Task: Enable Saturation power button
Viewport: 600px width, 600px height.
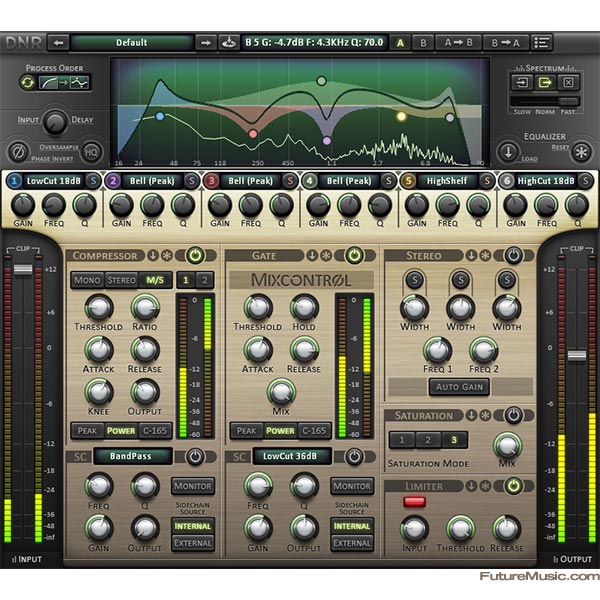Action: pyautogui.click(x=514, y=415)
